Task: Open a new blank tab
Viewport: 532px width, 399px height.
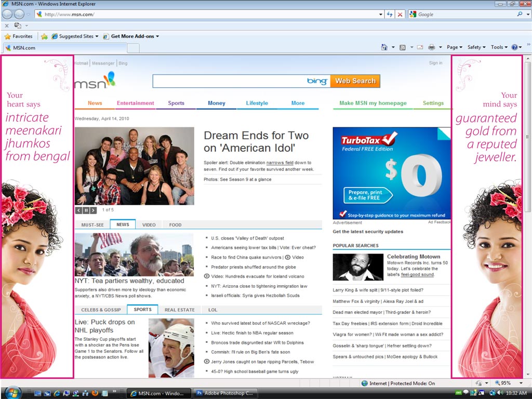Action: click(x=134, y=48)
